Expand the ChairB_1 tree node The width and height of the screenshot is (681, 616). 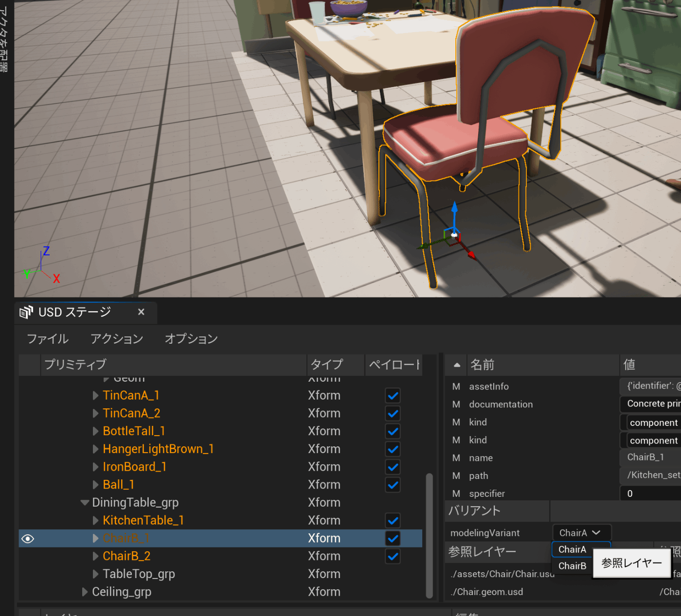coord(96,538)
